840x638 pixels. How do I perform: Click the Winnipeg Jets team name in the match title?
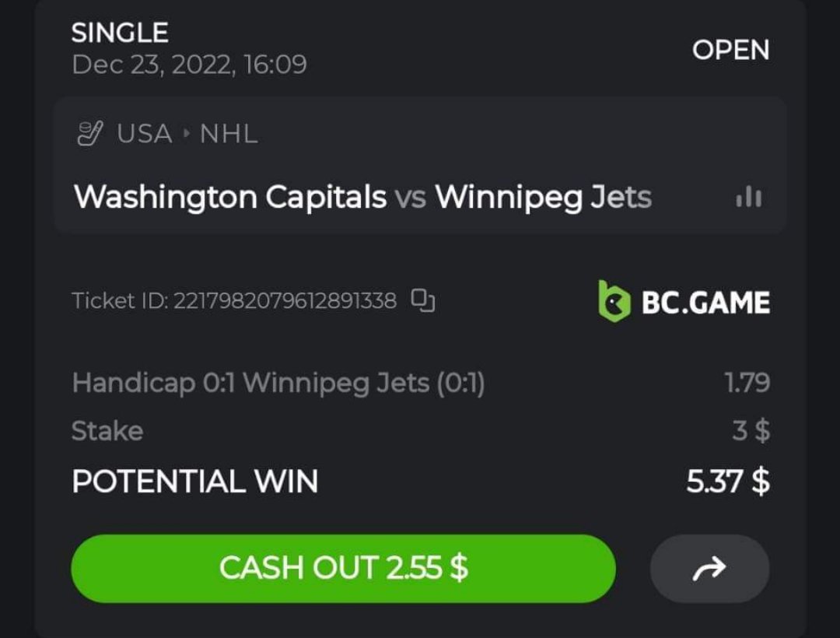(x=543, y=198)
